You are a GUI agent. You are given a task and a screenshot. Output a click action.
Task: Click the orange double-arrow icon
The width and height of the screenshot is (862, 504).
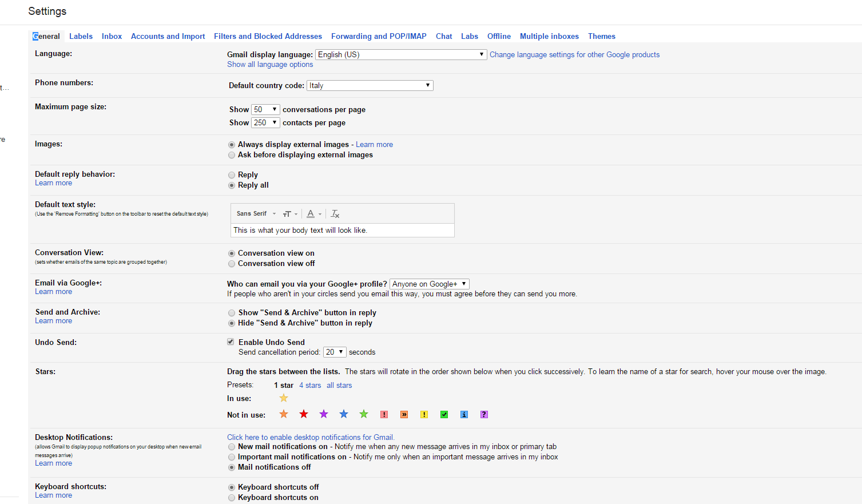coord(404,415)
